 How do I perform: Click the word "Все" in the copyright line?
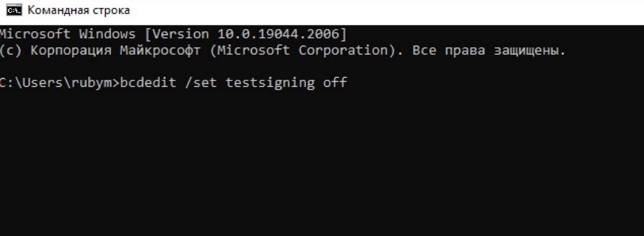(x=425, y=51)
